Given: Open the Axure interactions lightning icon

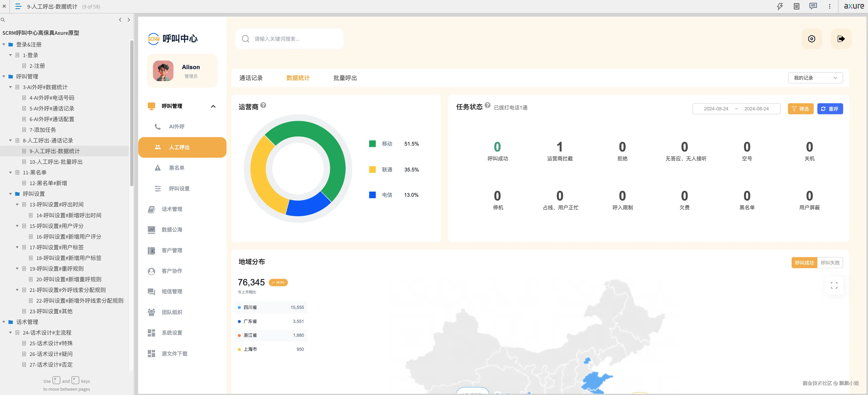Looking at the screenshot, I should coord(780,6).
